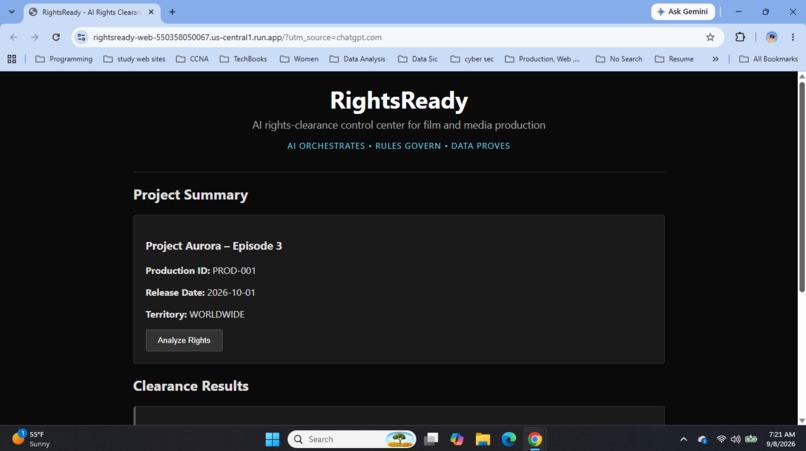Open the Wi-Fi network tray icon
806x451 pixels.
point(721,439)
